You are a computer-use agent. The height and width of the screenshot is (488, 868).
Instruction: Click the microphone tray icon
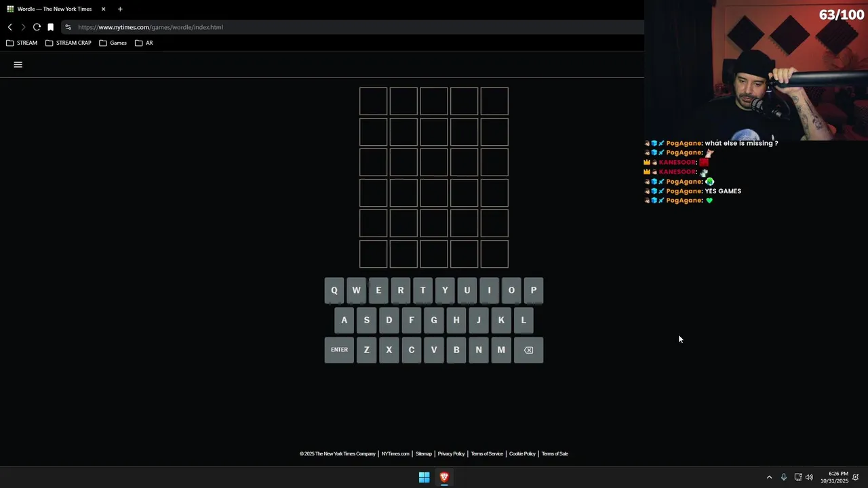(x=784, y=477)
